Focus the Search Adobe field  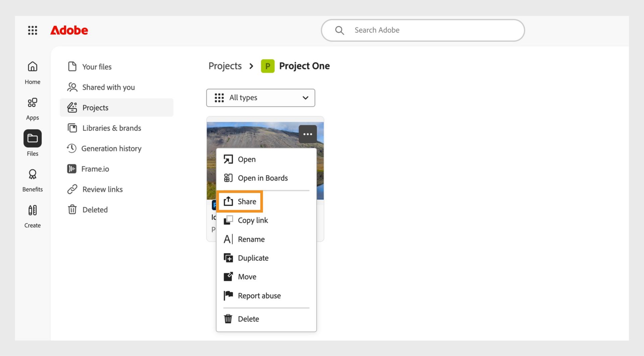[x=423, y=30]
